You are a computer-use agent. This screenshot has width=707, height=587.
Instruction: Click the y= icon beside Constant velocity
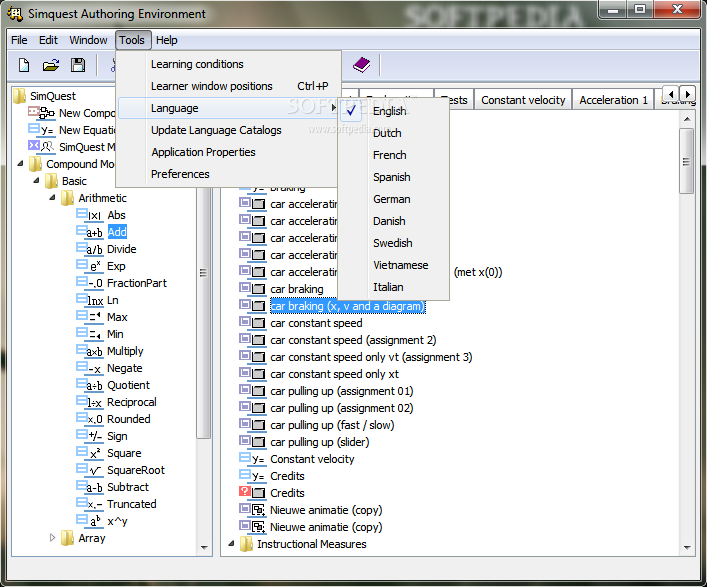pyautogui.click(x=252, y=459)
